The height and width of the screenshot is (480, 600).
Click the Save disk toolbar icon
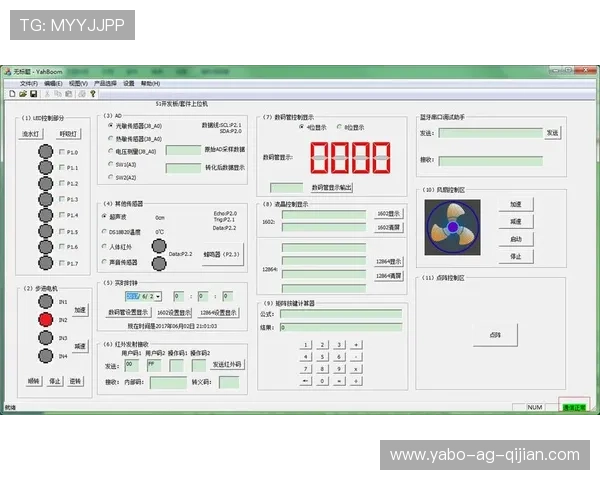(33, 93)
